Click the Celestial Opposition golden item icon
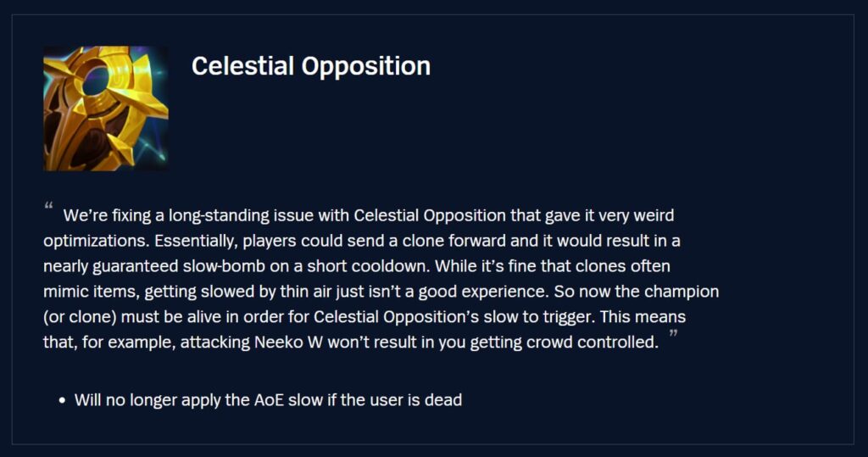 point(105,108)
